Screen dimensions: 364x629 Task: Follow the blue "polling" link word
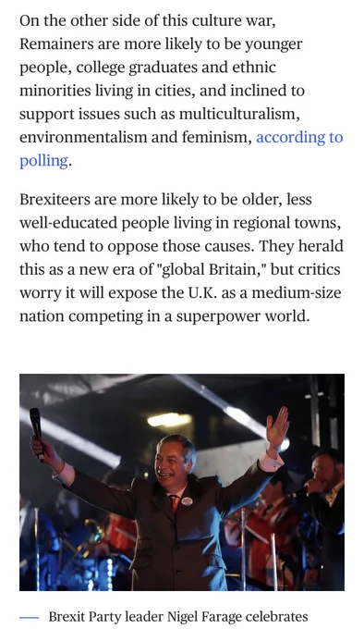[43, 161]
